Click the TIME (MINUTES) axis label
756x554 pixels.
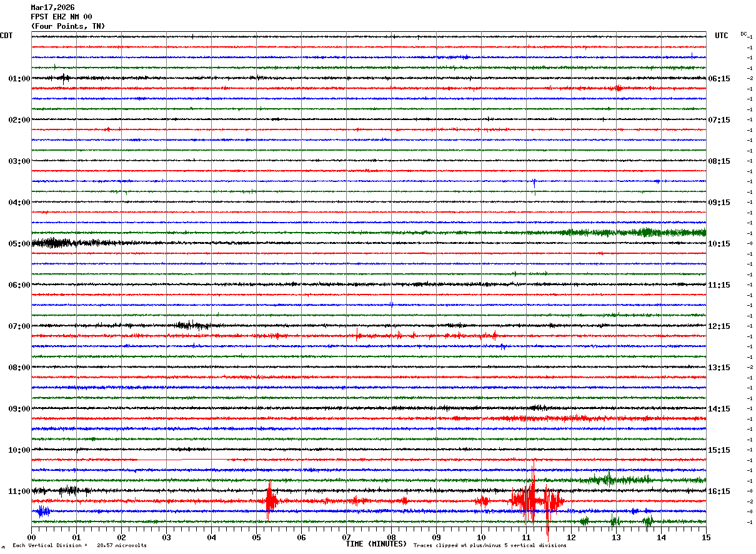[376, 544]
